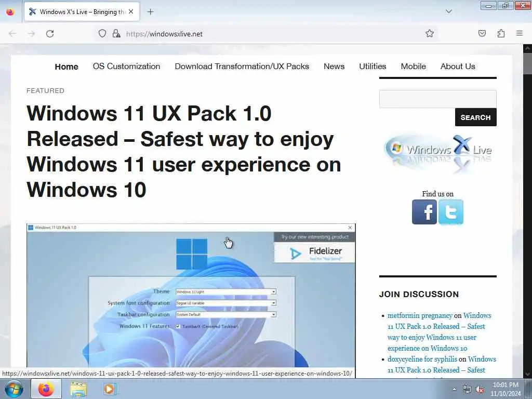Show hidden system tray icons
This screenshot has height=399, width=532.
coord(454,389)
